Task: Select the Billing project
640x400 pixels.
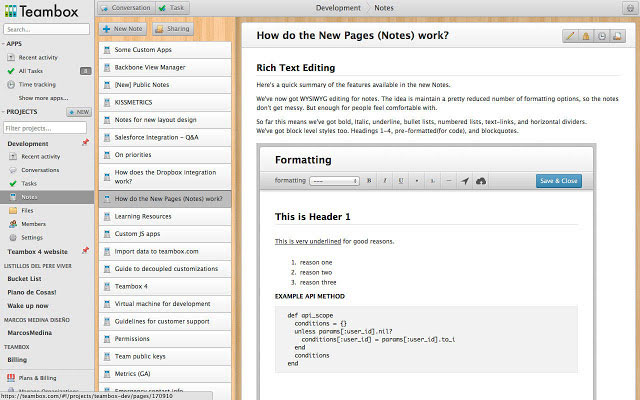Action: pos(17,360)
